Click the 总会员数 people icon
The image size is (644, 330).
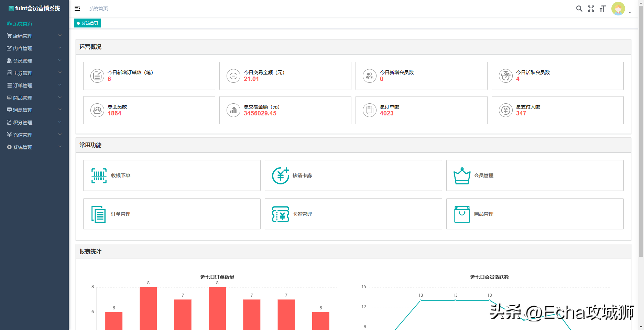click(97, 110)
